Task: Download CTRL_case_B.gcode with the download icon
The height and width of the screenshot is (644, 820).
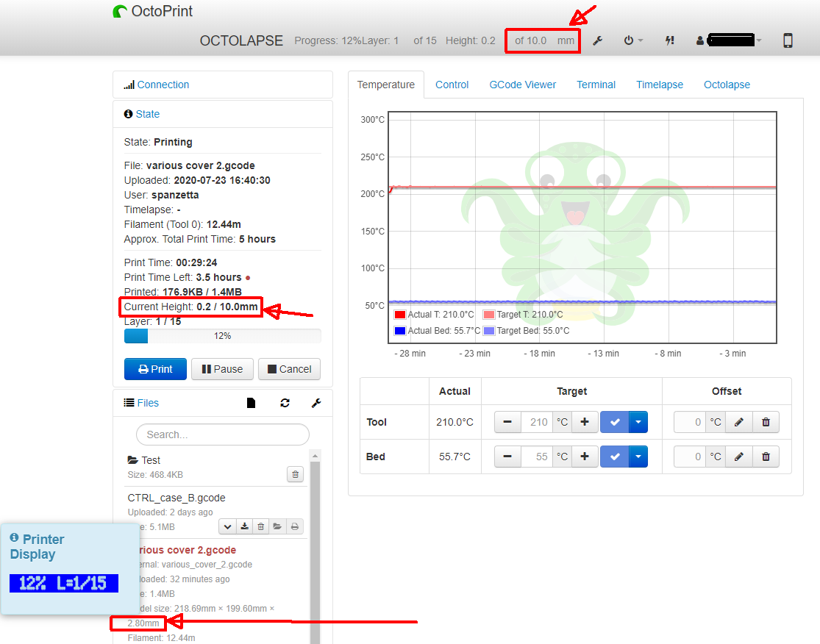Action: tap(244, 526)
